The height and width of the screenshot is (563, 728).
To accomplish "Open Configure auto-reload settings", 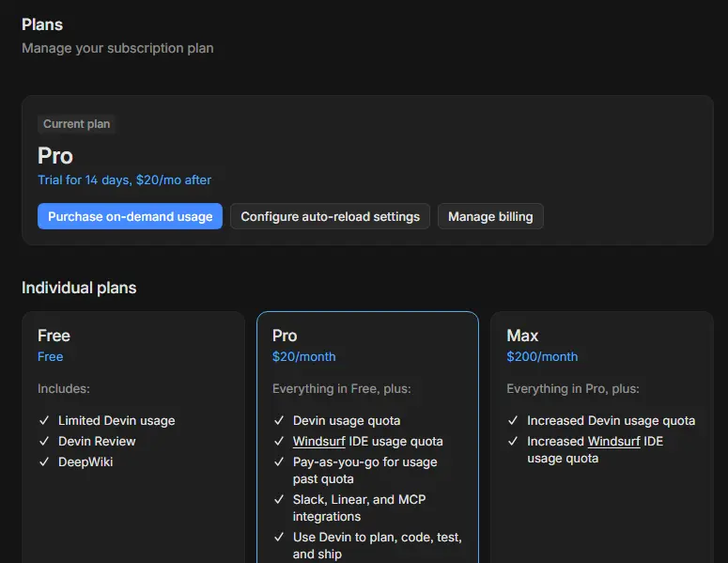I will [x=330, y=216].
